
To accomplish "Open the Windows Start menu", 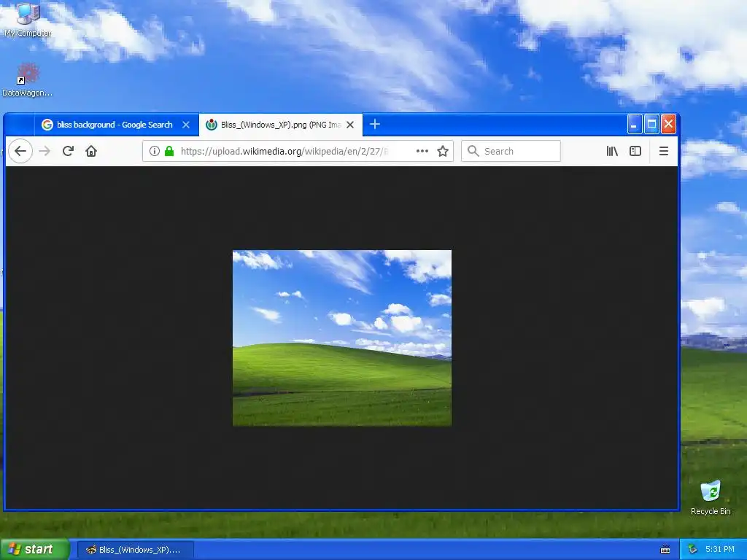I will pyautogui.click(x=34, y=549).
